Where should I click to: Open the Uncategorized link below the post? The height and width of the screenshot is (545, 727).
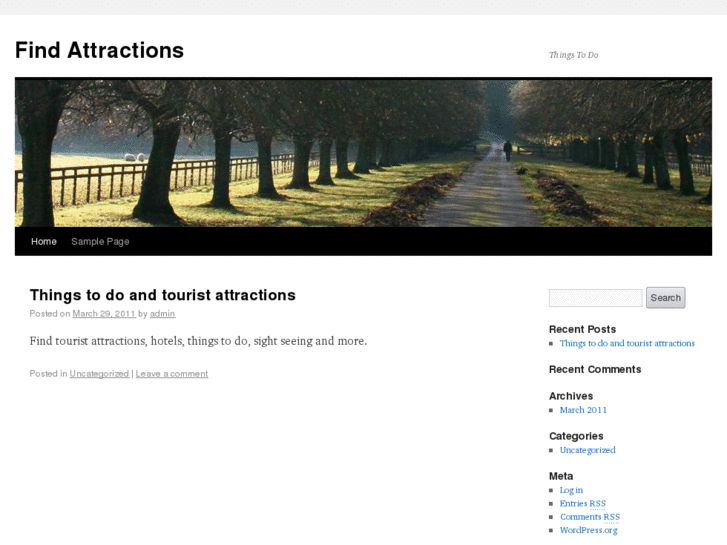pyautogui.click(x=99, y=373)
